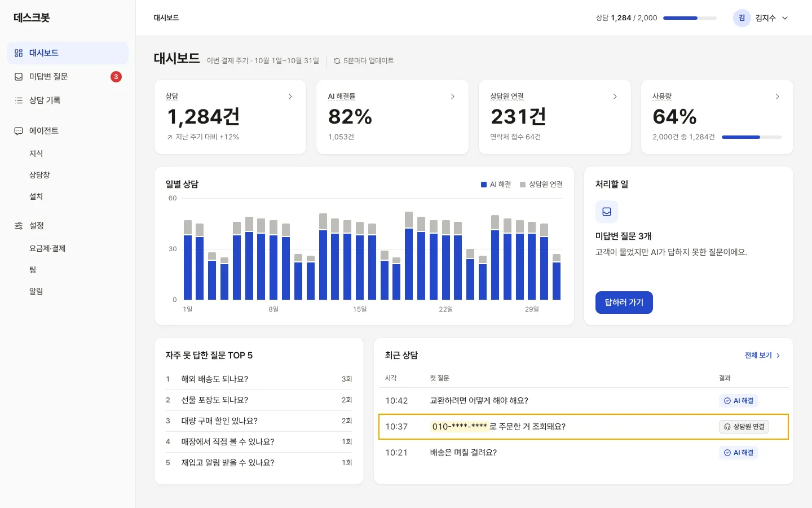812x508 pixels.
Task: Click the 대량 구매 할인 있나요? row
Action: (x=259, y=421)
